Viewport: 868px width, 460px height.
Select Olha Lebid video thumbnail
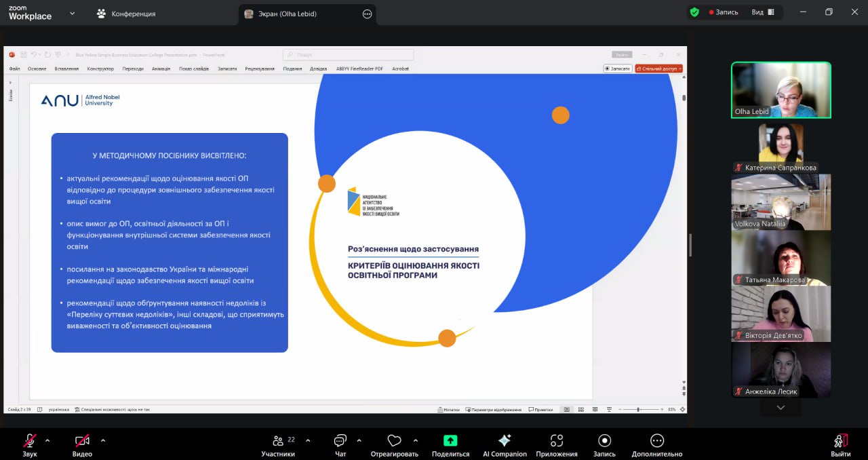pyautogui.click(x=781, y=90)
